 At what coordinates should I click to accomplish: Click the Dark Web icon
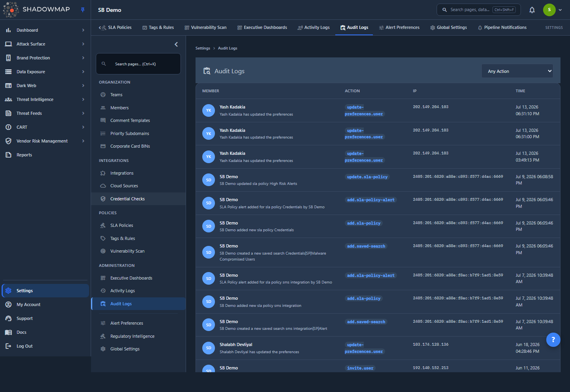click(8, 86)
